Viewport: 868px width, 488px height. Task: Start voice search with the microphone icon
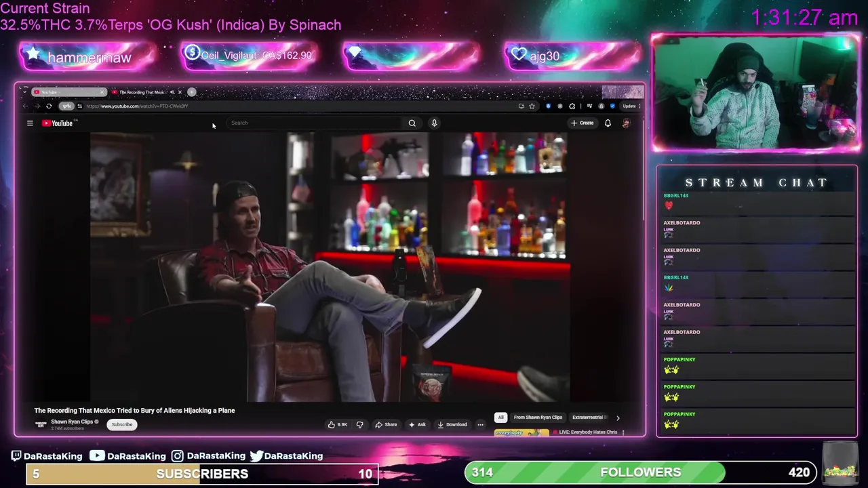tap(434, 123)
